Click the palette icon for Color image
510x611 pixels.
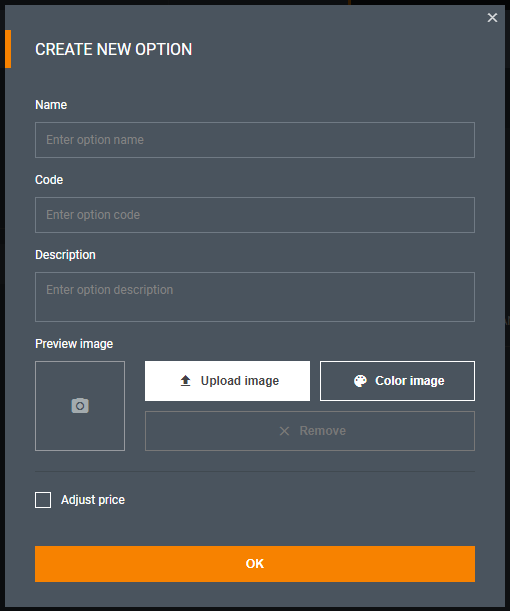click(360, 381)
